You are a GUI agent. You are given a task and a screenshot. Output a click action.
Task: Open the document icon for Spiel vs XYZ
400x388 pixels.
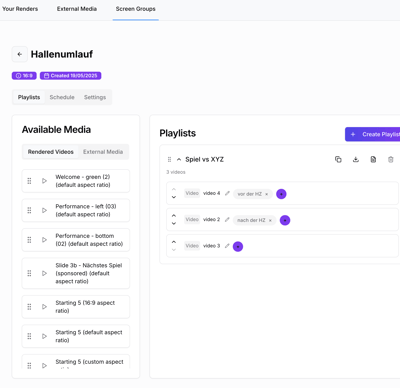[x=373, y=159]
